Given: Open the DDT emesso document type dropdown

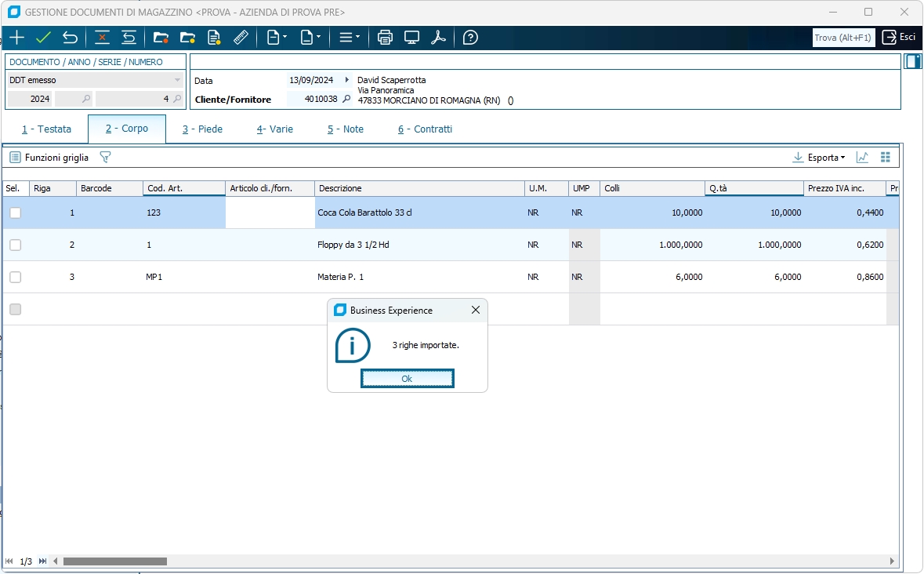Looking at the screenshot, I should [x=177, y=80].
